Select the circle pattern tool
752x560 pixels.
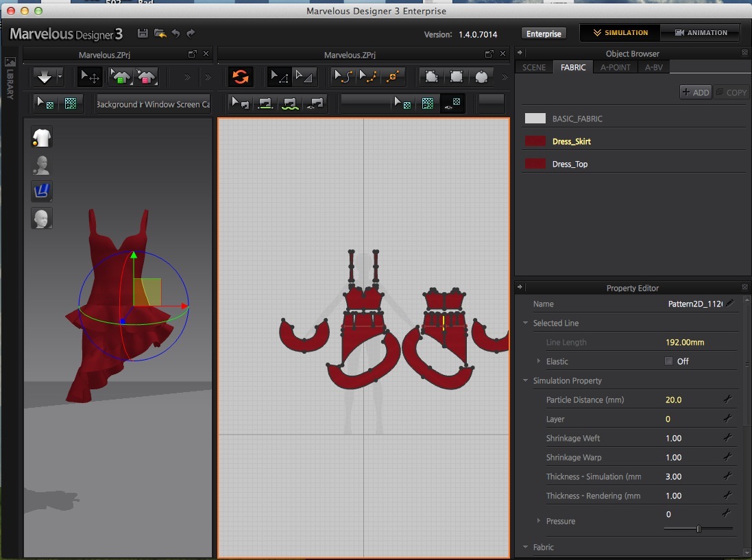(481, 77)
